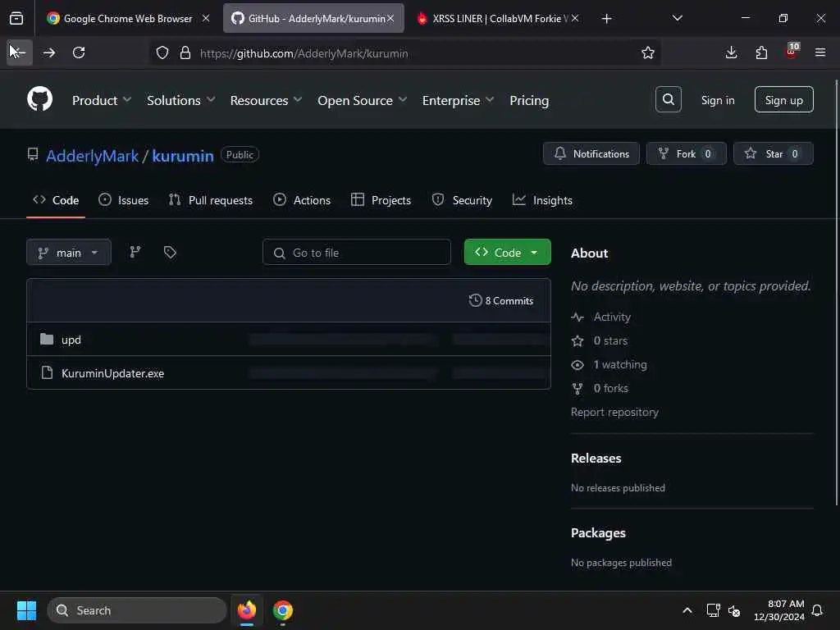The image size is (840, 630).
Task: View the 0 forks link
Action: 610,388
